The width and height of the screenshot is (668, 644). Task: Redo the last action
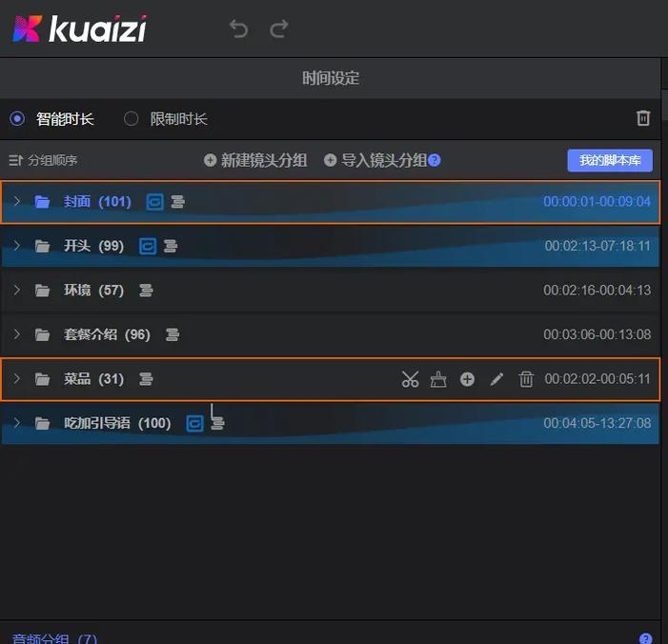(279, 29)
